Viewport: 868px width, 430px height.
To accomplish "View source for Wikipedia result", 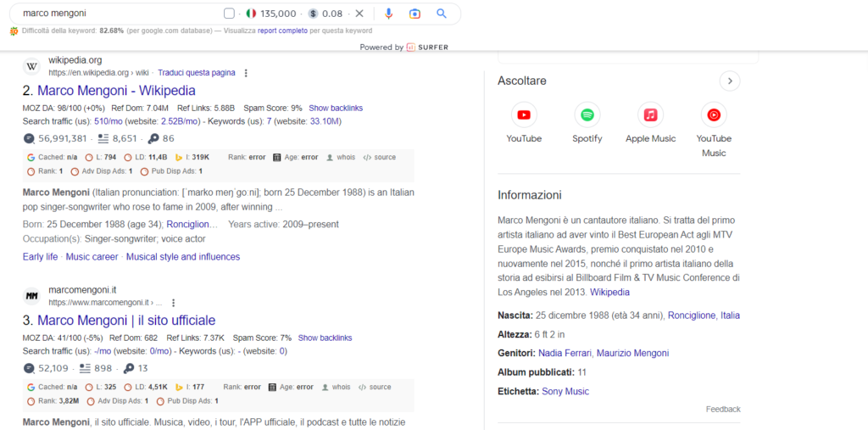I will point(379,158).
